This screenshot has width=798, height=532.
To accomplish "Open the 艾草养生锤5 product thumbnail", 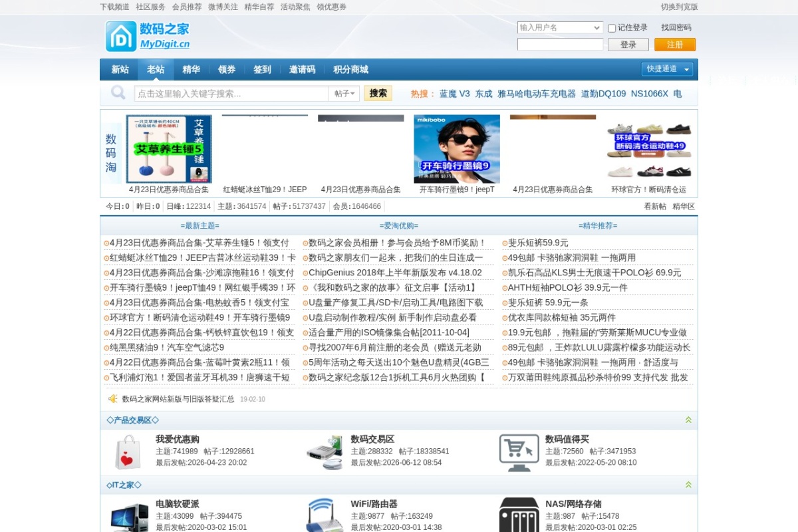I will pyautogui.click(x=169, y=149).
